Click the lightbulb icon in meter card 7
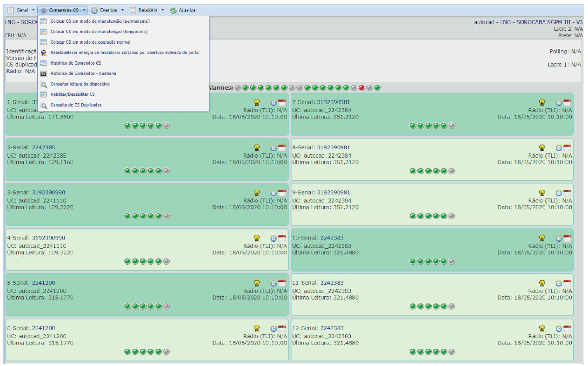The image size is (588, 366). point(541,102)
